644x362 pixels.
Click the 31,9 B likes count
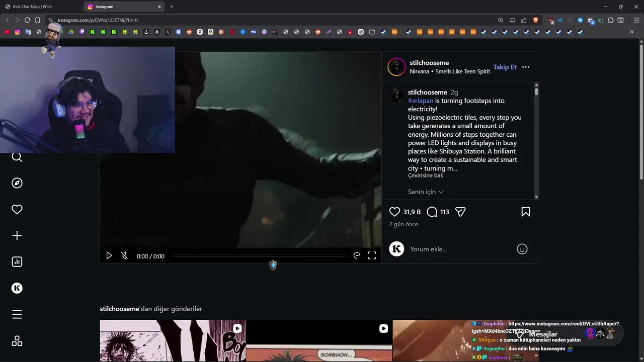(412, 212)
